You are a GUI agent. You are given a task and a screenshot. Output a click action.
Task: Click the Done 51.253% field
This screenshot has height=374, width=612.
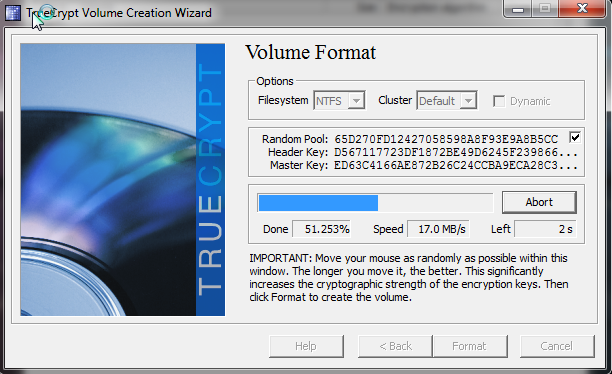point(322,229)
